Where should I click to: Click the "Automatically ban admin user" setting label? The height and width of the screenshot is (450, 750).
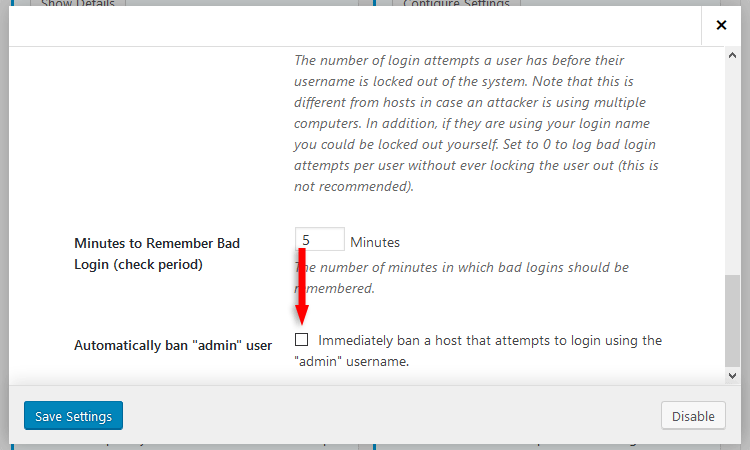coord(173,345)
